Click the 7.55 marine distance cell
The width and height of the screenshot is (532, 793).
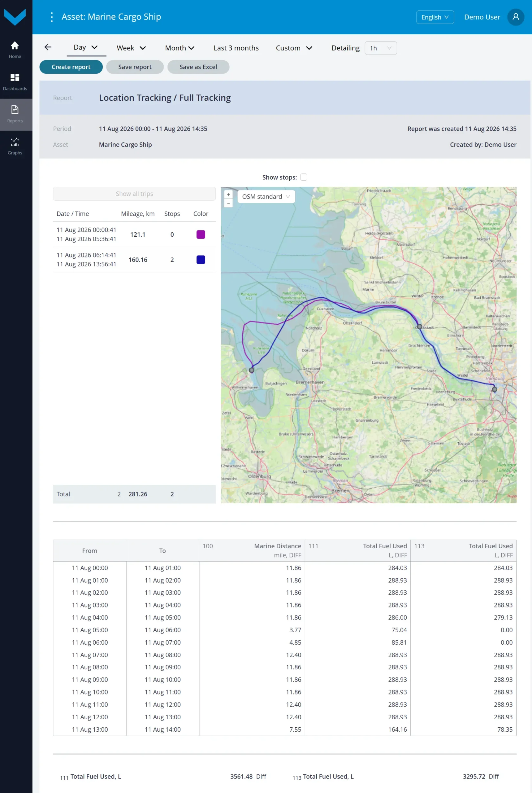tap(295, 729)
